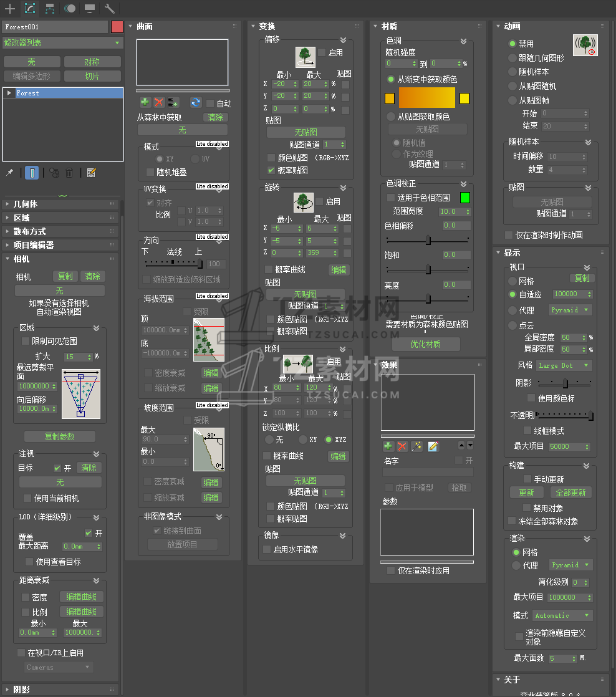The image size is (616, 697).
Task: Click the 对称 modifier button
Action: pyautogui.click(x=92, y=62)
